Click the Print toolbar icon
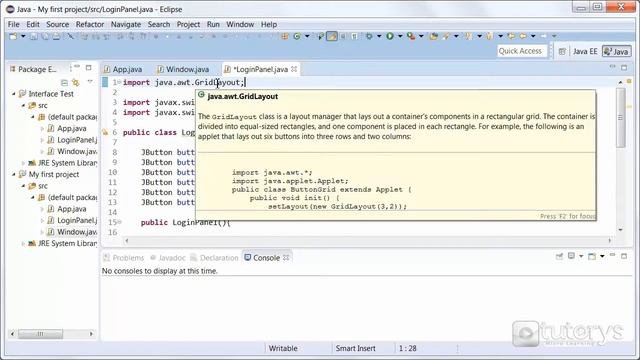640x360 pixels. click(57, 36)
